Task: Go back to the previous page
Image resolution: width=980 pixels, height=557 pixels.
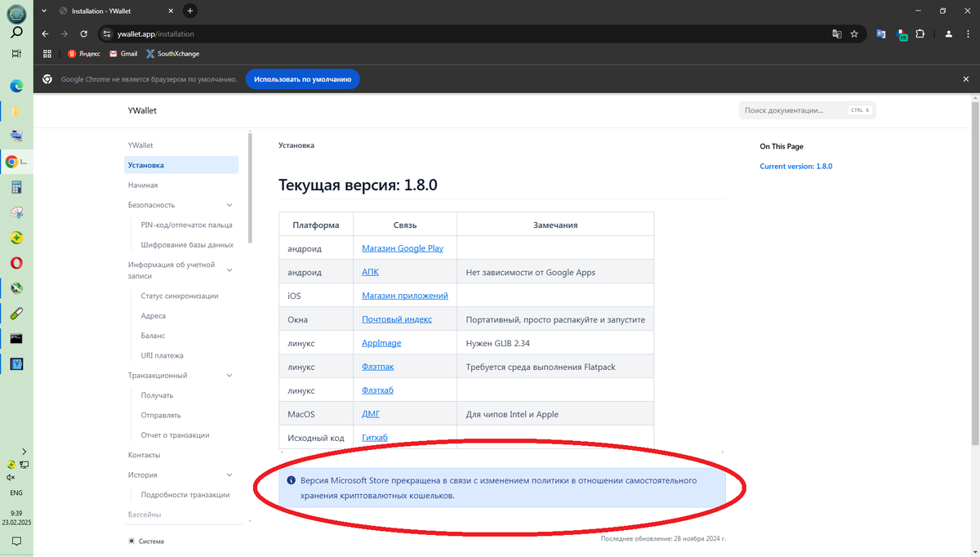Action: (45, 34)
